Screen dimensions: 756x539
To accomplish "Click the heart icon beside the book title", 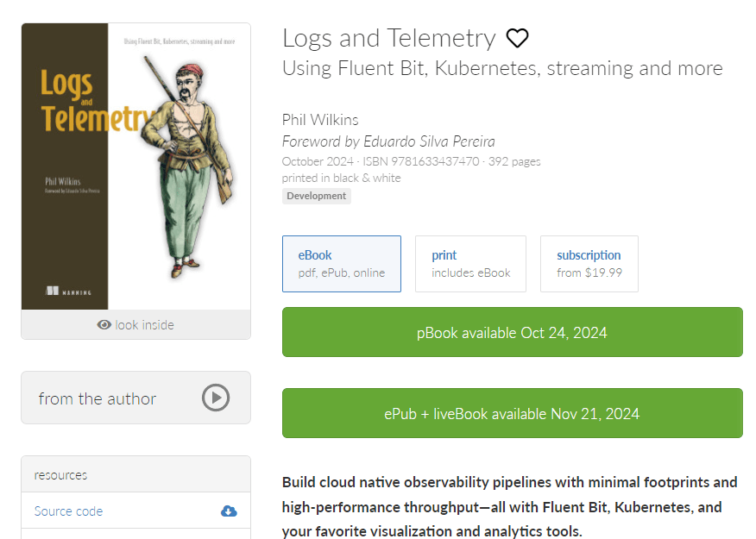I will click(x=517, y=37).
